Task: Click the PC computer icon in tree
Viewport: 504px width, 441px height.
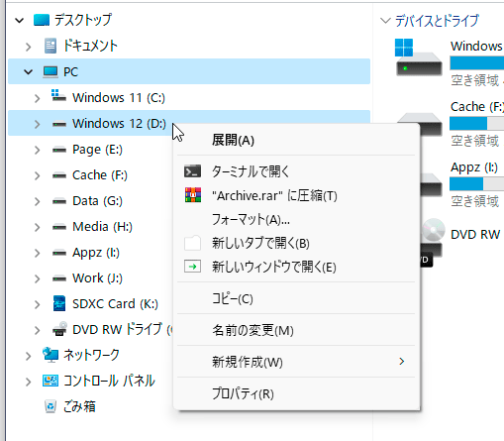Action: 50,71
